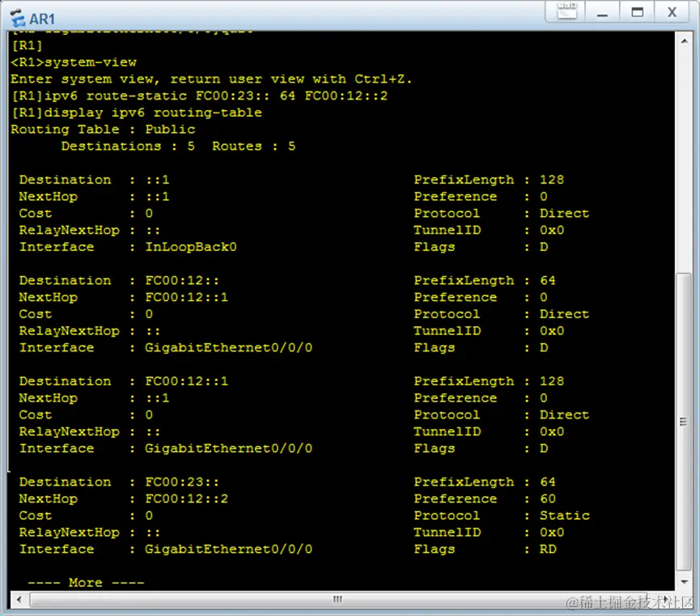This screenshot has width=700, height=616.
Task: Click the vertical scrollbar down arrow
Action: tap(684, 582)
